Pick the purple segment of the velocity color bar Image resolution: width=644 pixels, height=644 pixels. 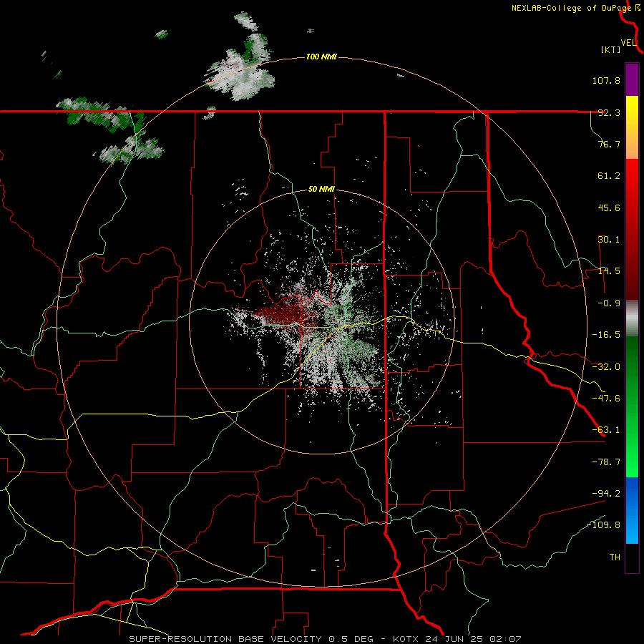(632, 79)
